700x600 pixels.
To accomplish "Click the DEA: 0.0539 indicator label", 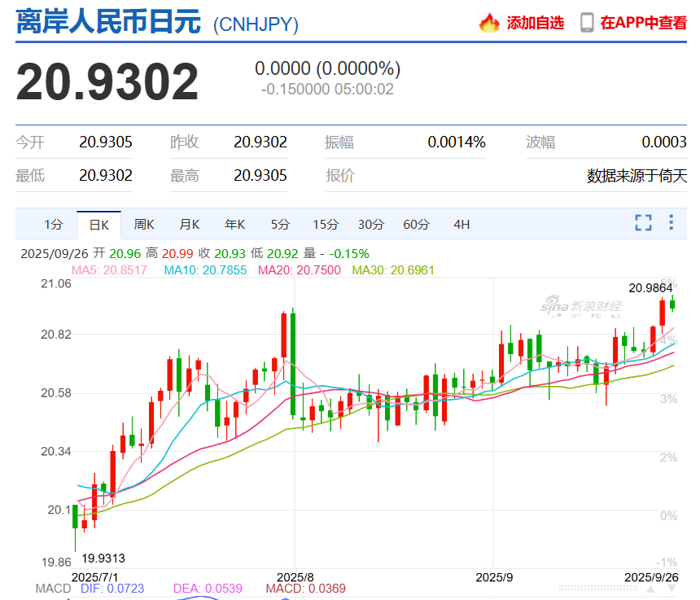I will pos(208,589).
